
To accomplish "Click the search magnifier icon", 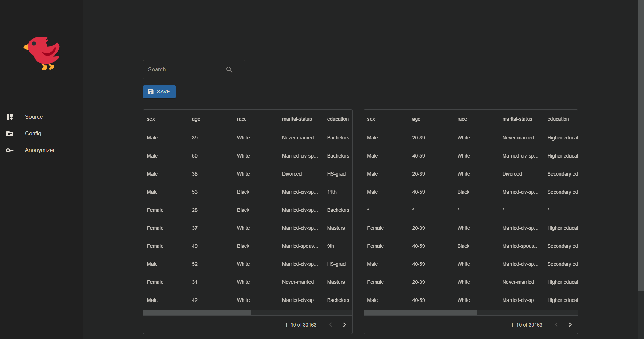I will (229, 70).
